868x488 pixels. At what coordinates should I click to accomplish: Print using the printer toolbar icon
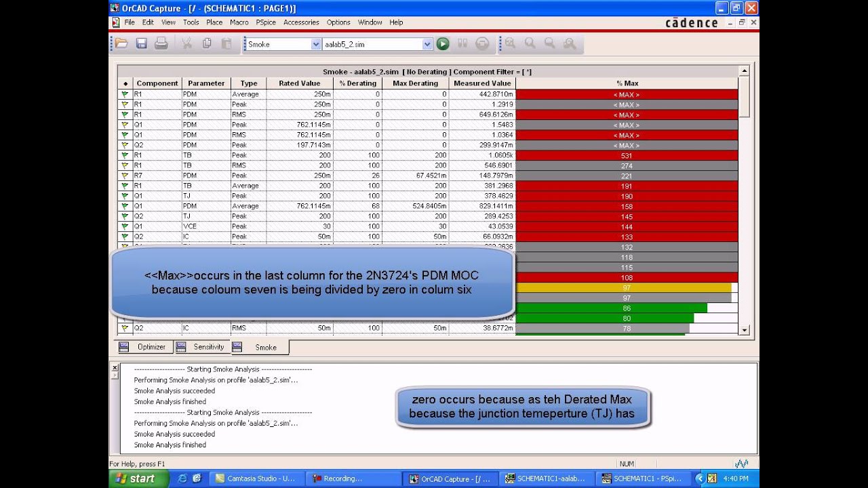[x=161, y=43]
